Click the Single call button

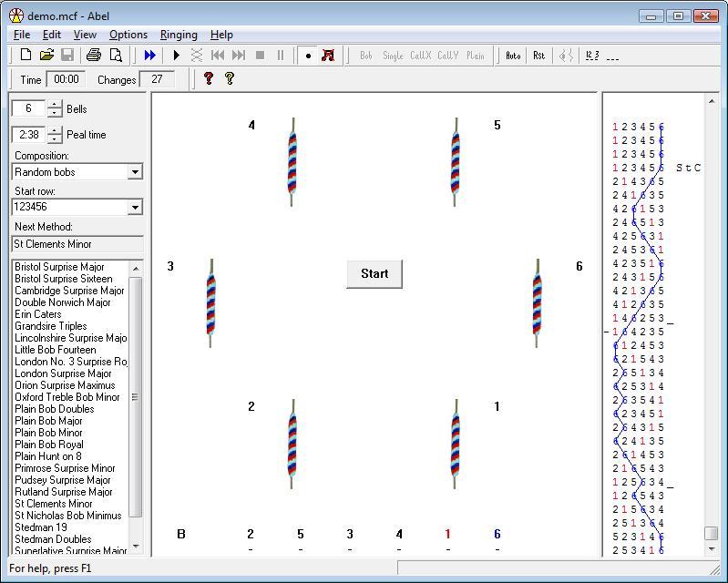393,56
